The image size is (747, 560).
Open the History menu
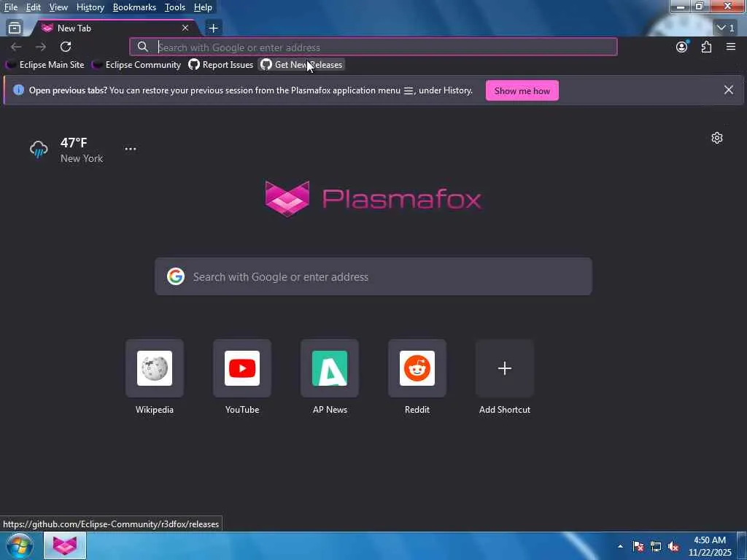tap(90, 7)
